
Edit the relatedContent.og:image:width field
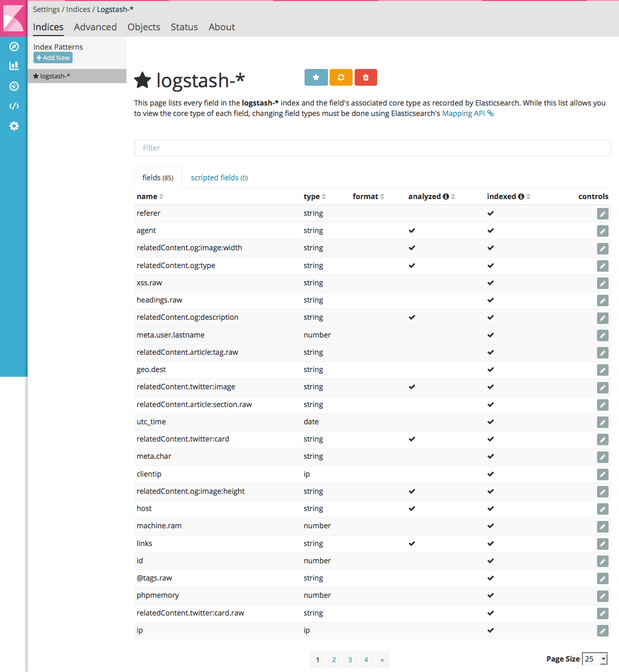(x=603, y=249)
